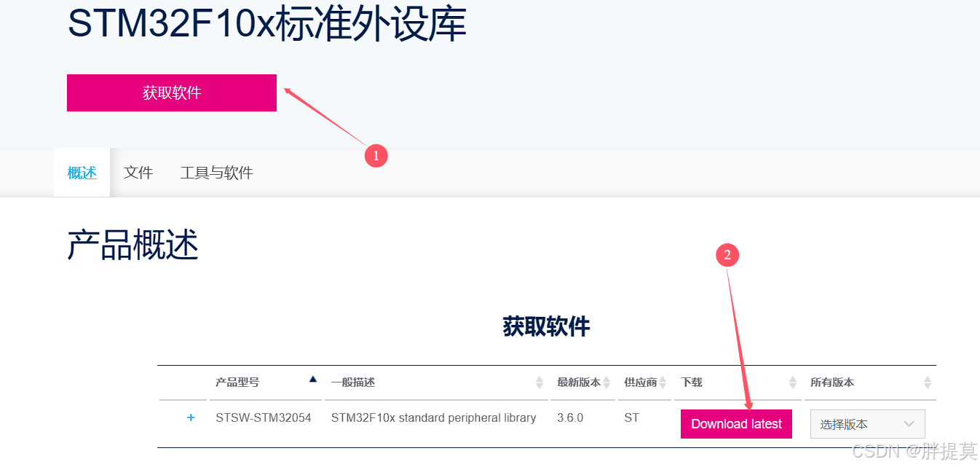The height and width of the screenshot is (467, 980).
Task: Click the STM32F10x标准外设库 page title
Action: tap(266, 24)
